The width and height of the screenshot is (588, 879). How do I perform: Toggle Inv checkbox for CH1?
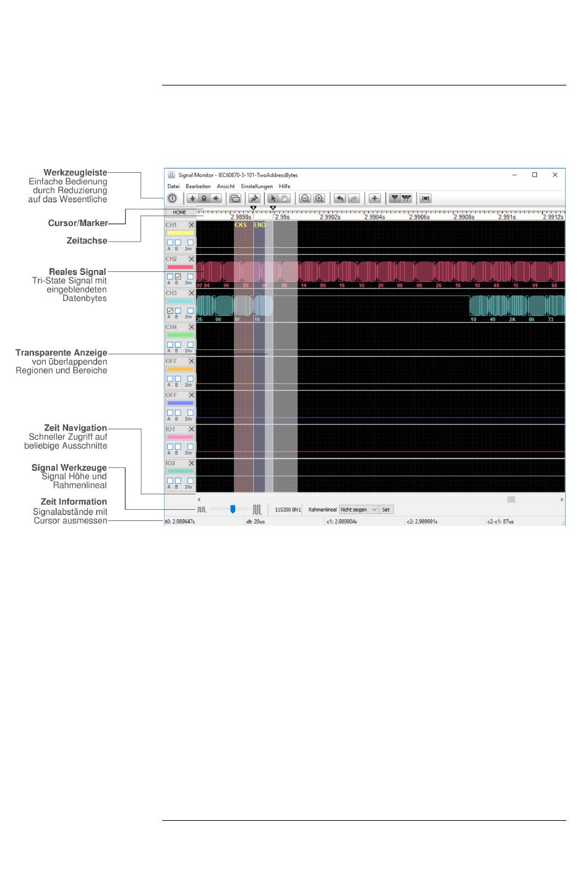click(190, 242)
